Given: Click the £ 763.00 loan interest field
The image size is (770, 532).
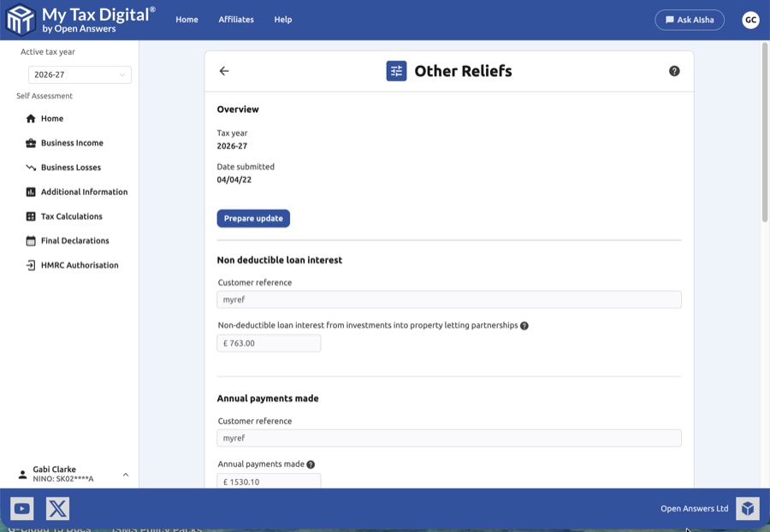Looking at the screenshot, I should coord(269,343).
